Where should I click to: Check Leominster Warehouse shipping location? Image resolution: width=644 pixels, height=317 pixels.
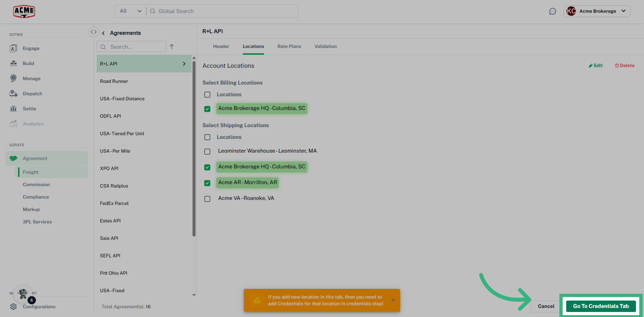(x=207, y=152)
